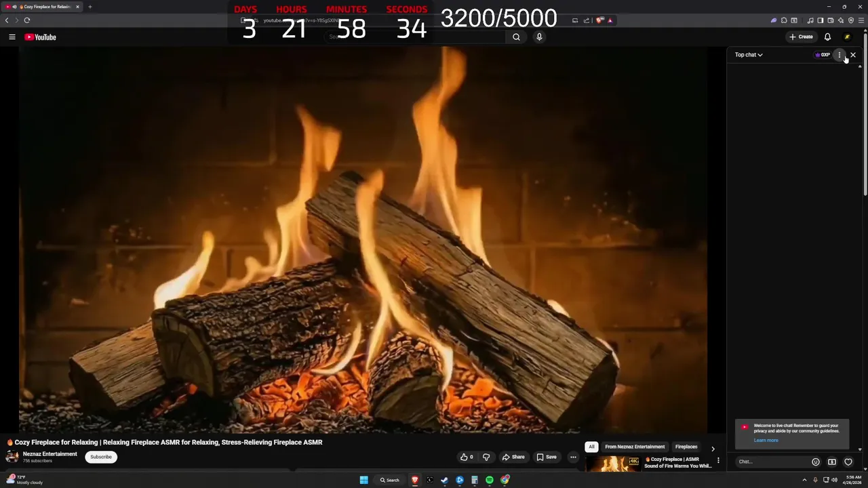
Task: Open a new browser tab
Action: click(x=90, y=7)
